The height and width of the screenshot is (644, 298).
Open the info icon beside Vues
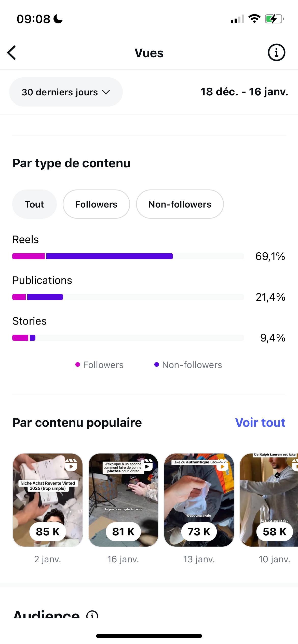pos(276,53)
